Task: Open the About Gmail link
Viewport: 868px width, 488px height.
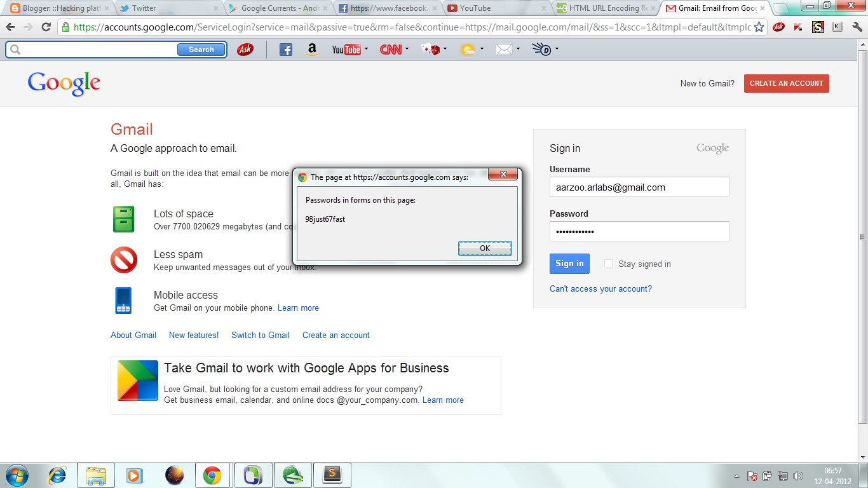Action: (x=133, y=335)
